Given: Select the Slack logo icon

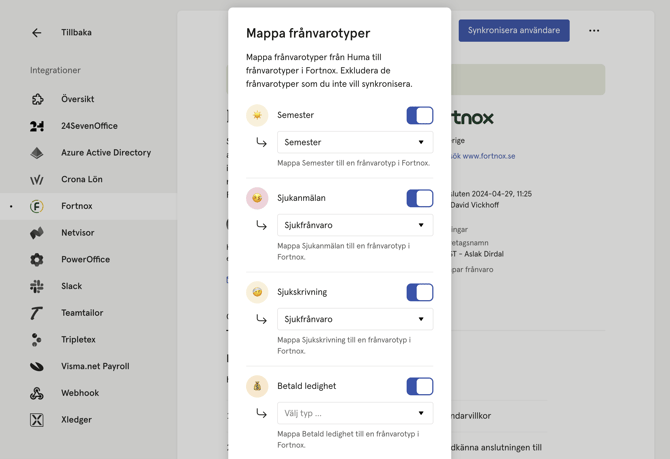Looking at the screenshot, I should click(x=37, y=286).
